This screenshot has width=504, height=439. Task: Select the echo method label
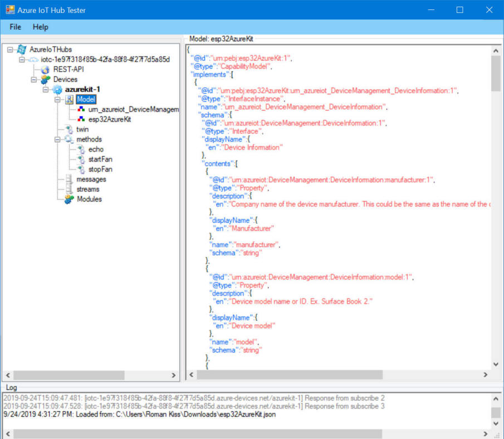pyautogui.click(x=96, y=149)
